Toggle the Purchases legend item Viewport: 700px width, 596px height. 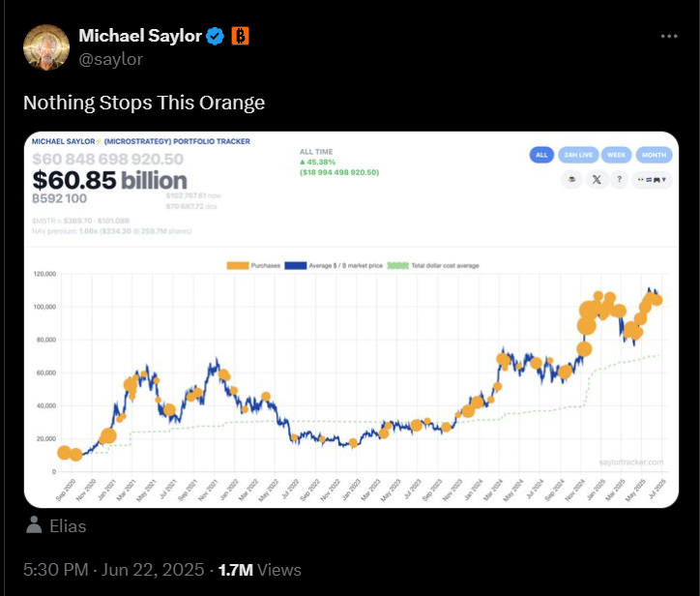(253, 265)
